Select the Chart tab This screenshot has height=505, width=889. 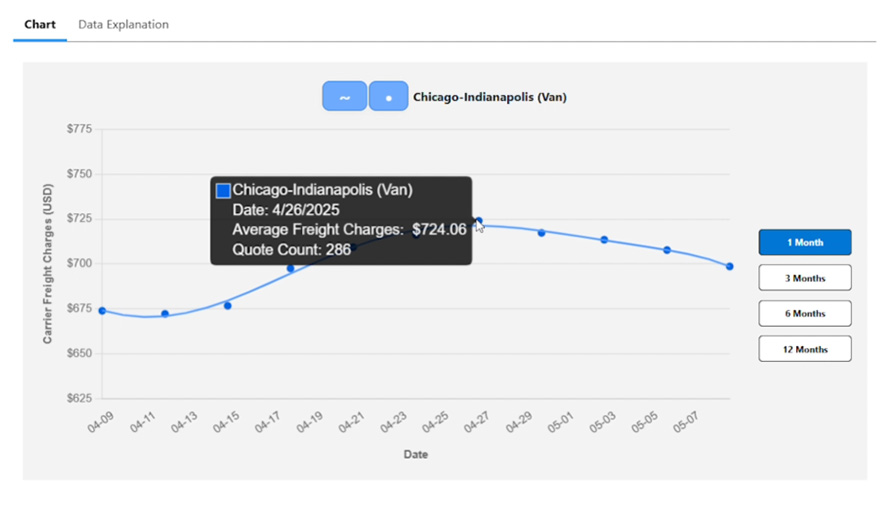(40, 24)
